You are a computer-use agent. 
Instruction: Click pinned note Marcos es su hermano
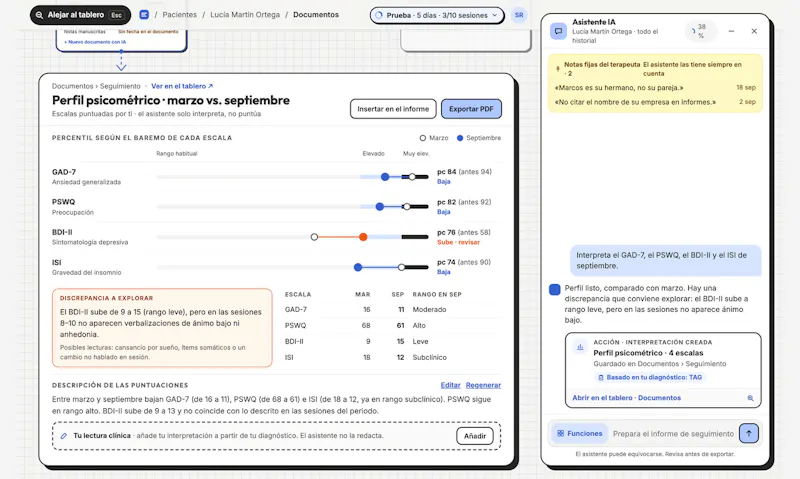tap(619, 88)
